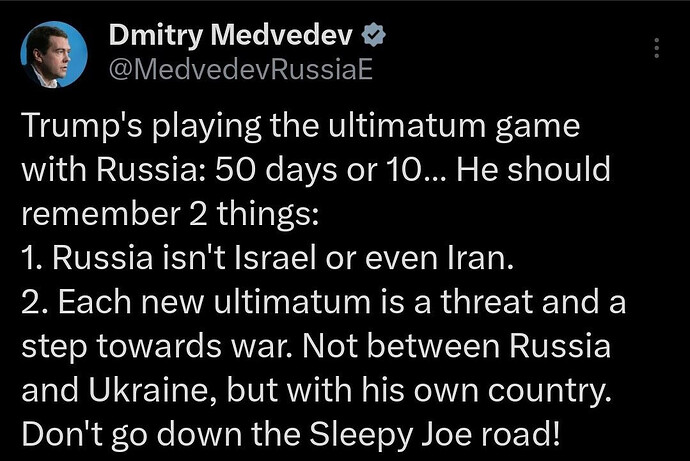Click the blue verified checkmark badge
The height and width of the screenshot is (461, 690).
(373, 35)
